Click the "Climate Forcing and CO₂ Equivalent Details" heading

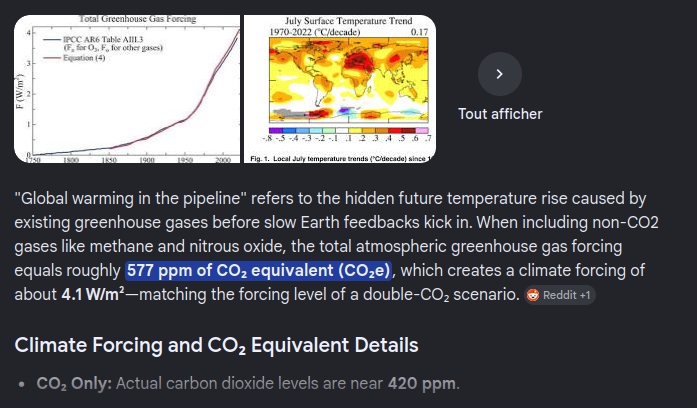pyautogui.click(x=216, y=345)
